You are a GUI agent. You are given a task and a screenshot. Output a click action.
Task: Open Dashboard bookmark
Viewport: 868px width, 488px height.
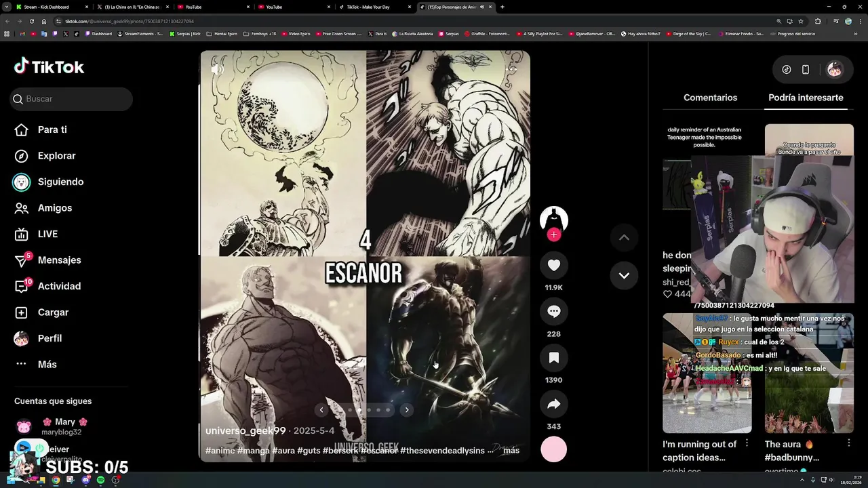pos(98,33)
